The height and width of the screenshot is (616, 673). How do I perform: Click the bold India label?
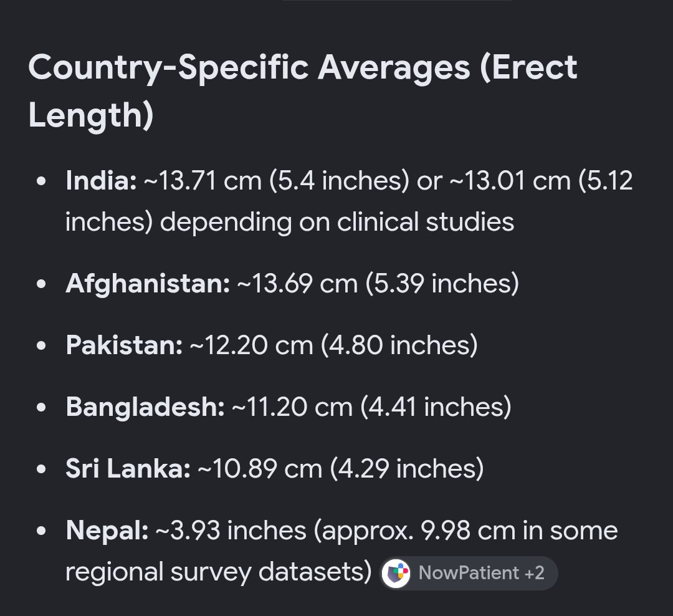102,180
